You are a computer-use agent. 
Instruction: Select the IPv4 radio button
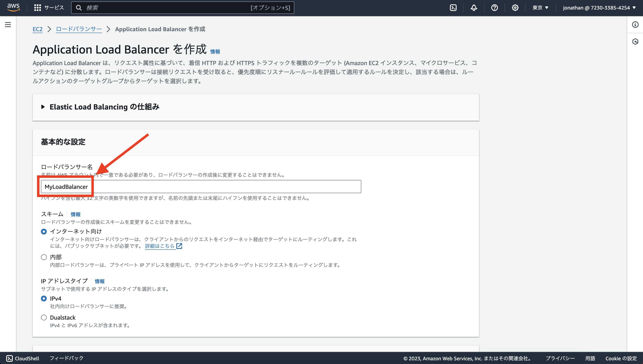tap(44, 298)
